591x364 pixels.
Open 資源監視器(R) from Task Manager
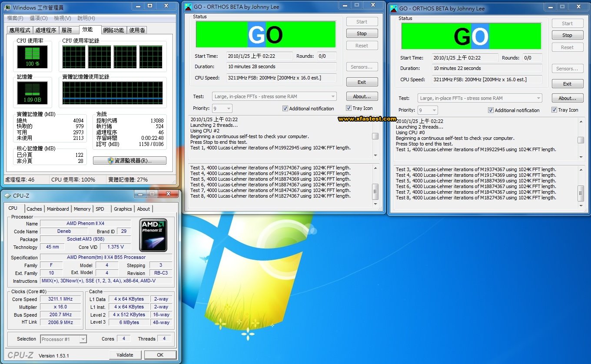[x=129, y=161]
